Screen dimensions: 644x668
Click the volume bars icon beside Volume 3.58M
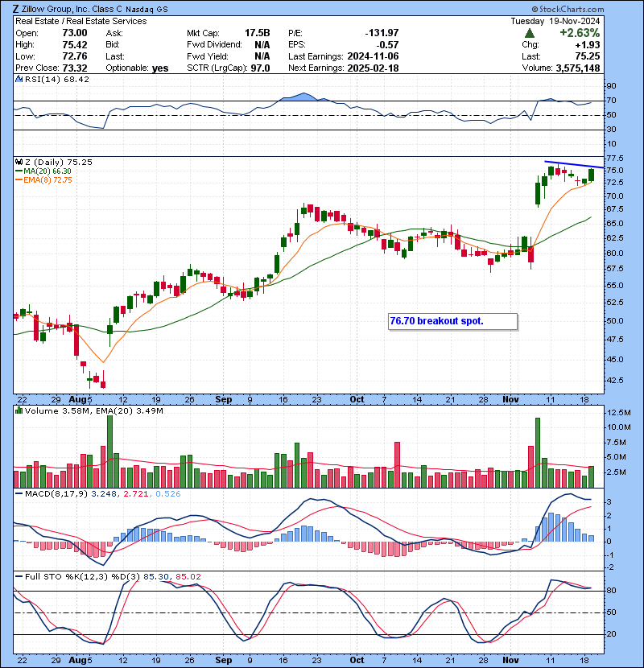[x=19, y=410]
